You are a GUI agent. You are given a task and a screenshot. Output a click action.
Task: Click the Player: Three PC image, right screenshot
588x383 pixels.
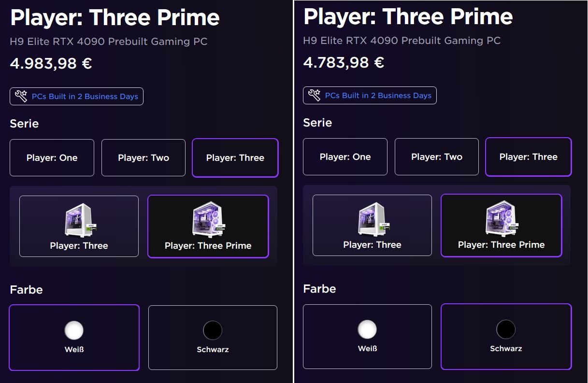pyautogui.click(x=372, y=221)
